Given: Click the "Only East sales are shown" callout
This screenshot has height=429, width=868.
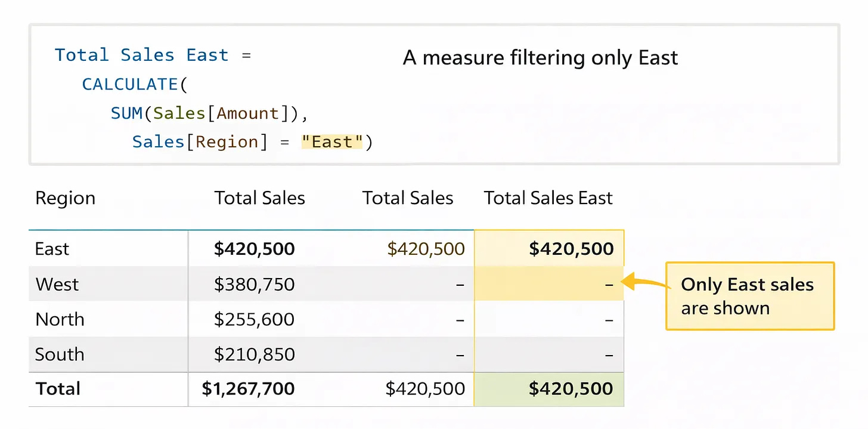Looking at the screenshot, I should coord(750,296).
